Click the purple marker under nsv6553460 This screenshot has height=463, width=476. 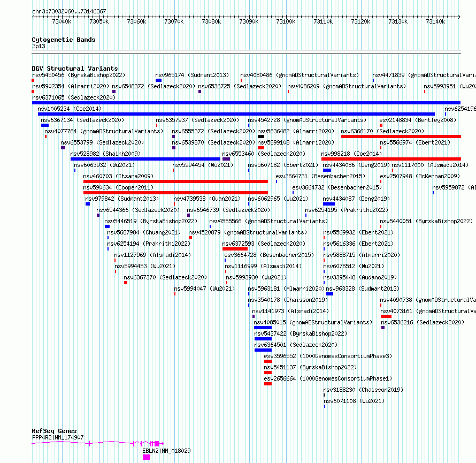[x=226, y=159]
